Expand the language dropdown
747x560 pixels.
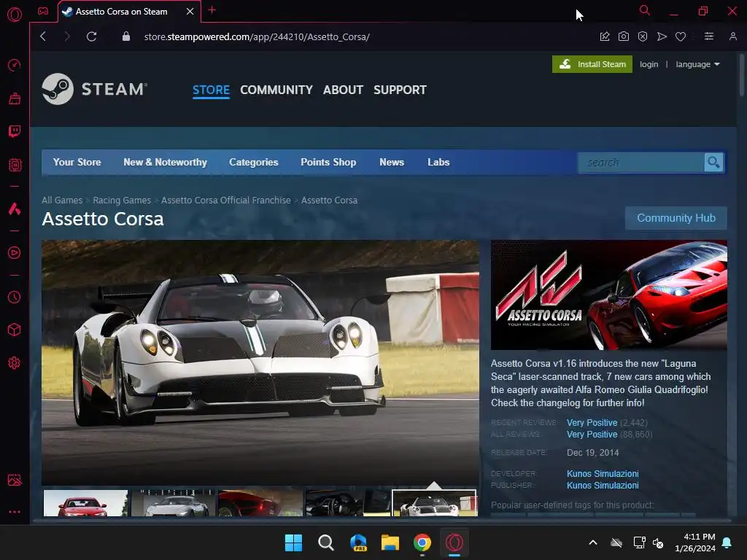click(x=697, y=64)
